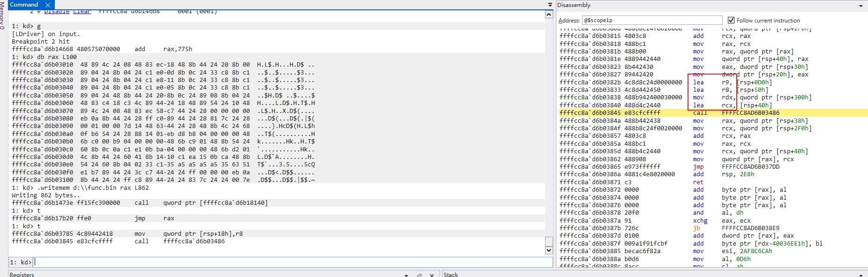
Task: Open Stack panel options dropdown
Action: tap(861, 275)
